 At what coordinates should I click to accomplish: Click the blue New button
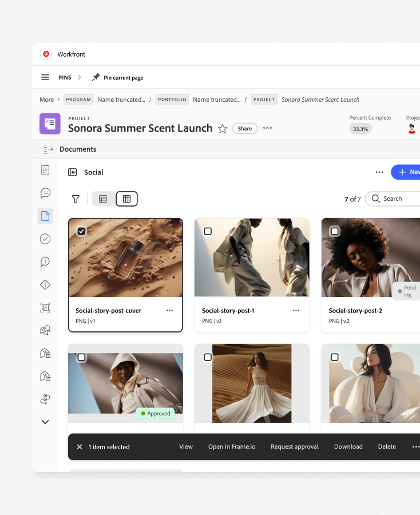(406, 172)
